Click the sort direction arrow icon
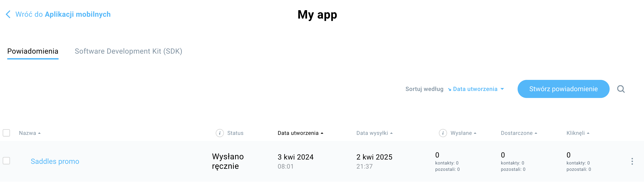The image size is (644, 186). pos(450,89)
